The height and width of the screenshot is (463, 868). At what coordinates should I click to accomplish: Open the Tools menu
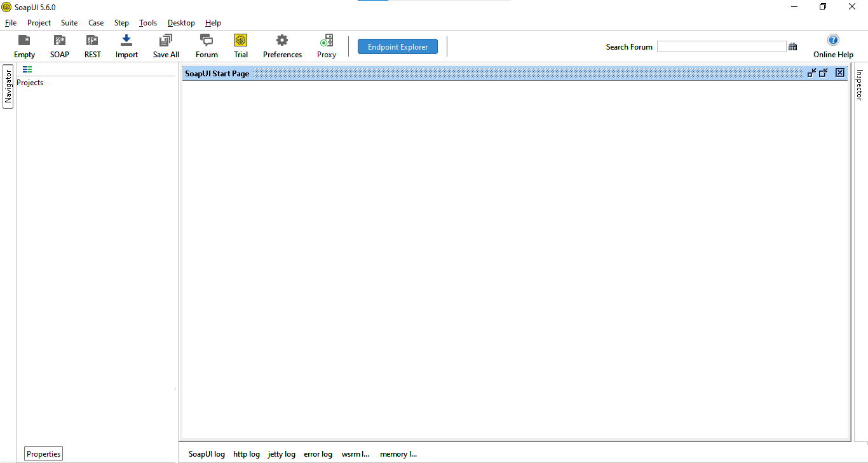[148, 23]
